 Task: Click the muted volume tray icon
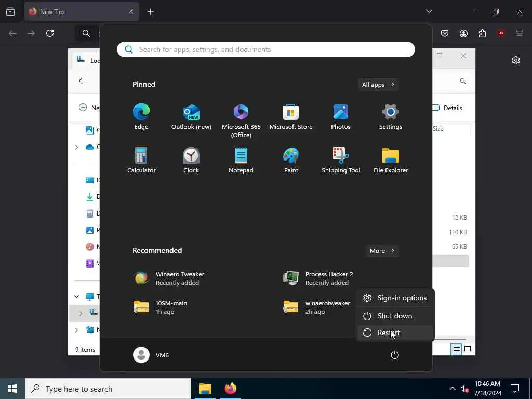464,389
